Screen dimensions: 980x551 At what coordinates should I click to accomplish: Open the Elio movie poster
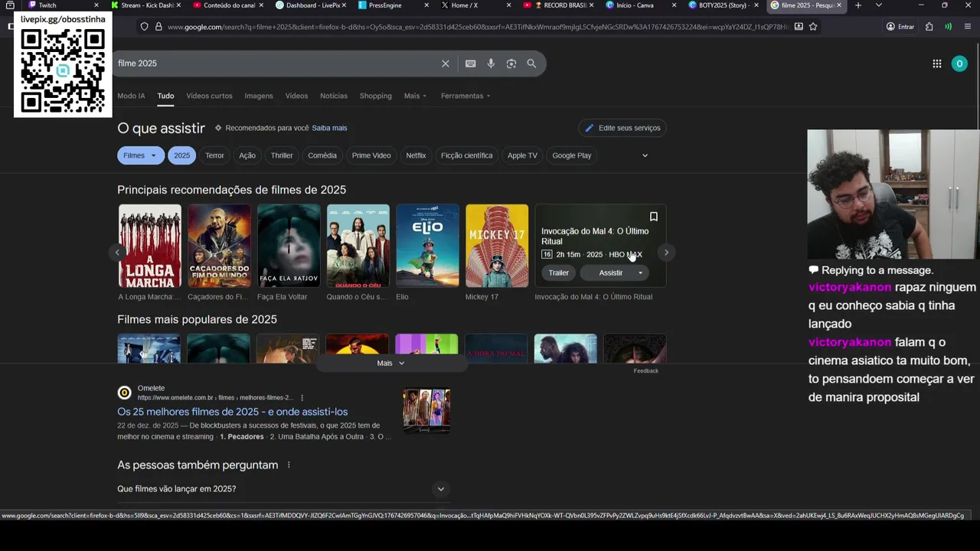click(x=427, y=246)
